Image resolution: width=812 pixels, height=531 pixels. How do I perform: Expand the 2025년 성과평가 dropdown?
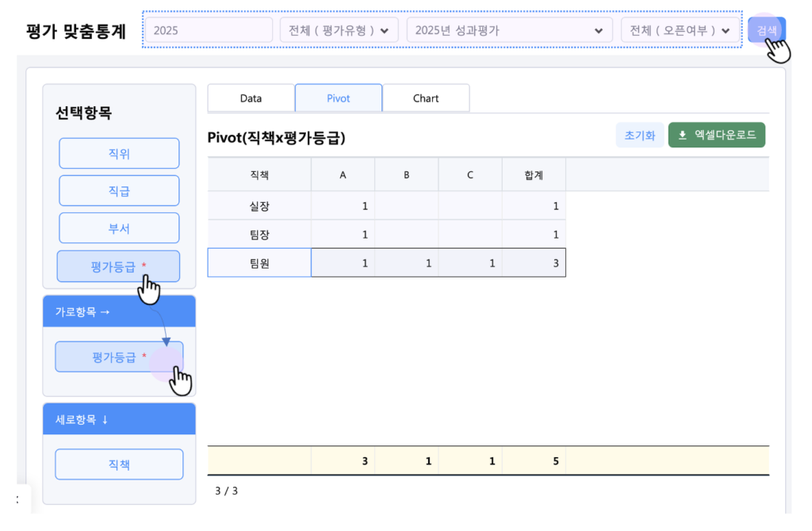click(x=509, y=30)
